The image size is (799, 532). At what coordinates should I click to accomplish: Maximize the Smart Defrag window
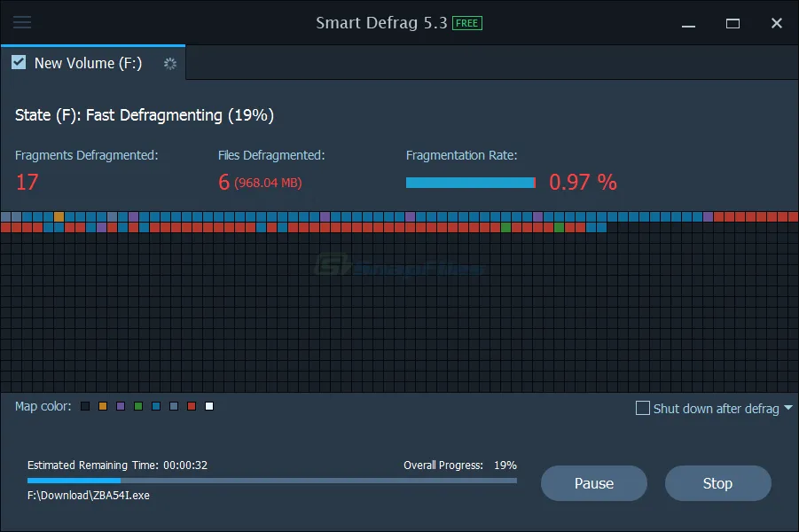[x=732, y=23]
